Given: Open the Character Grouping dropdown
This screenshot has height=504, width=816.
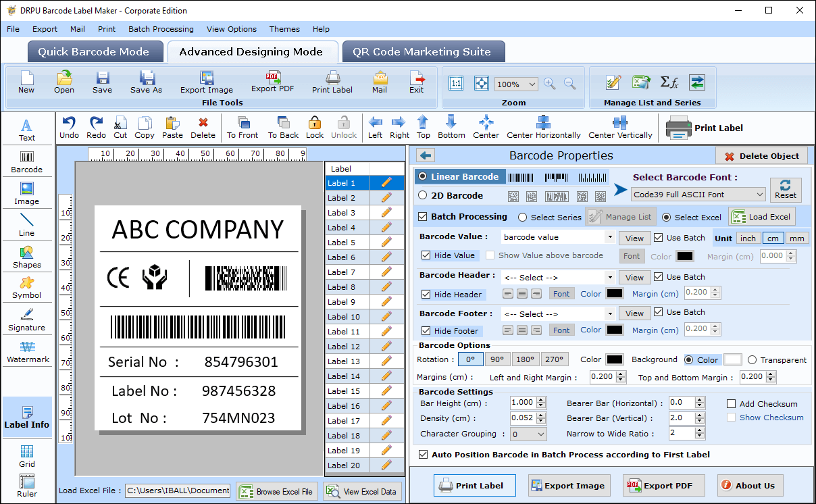Looking at the screenshot, I should tap(528, 434).
